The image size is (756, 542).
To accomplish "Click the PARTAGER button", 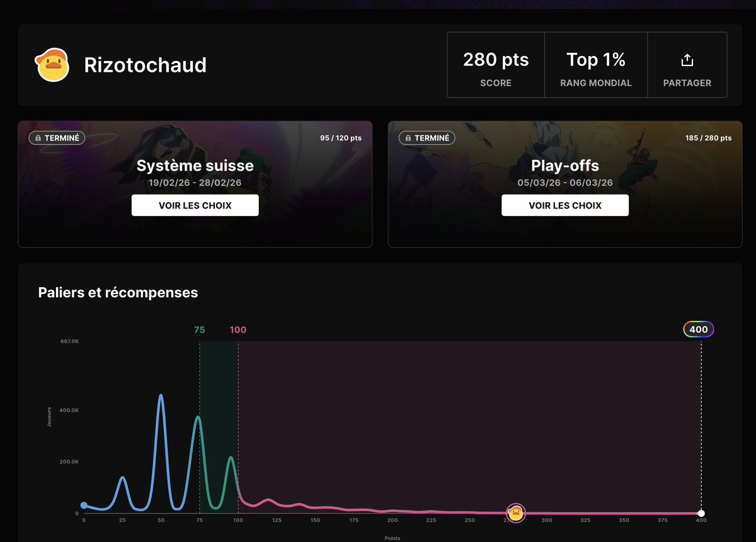I will [x=687, y=65].
